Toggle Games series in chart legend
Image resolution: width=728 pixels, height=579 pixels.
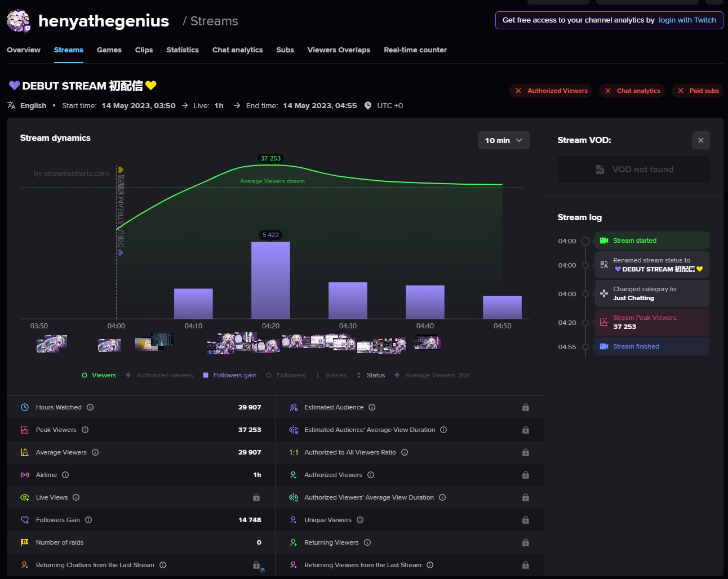tap(331, 375)
